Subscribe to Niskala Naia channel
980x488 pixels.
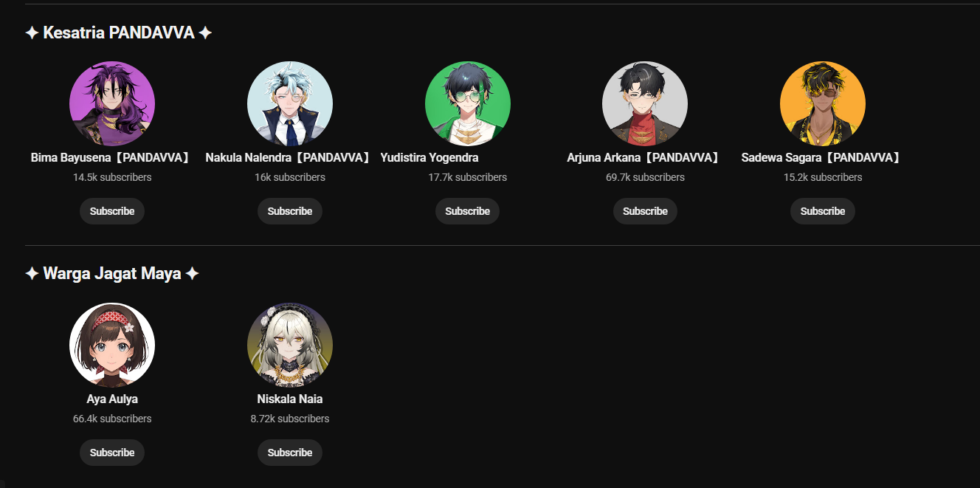[x=290, y=453]
